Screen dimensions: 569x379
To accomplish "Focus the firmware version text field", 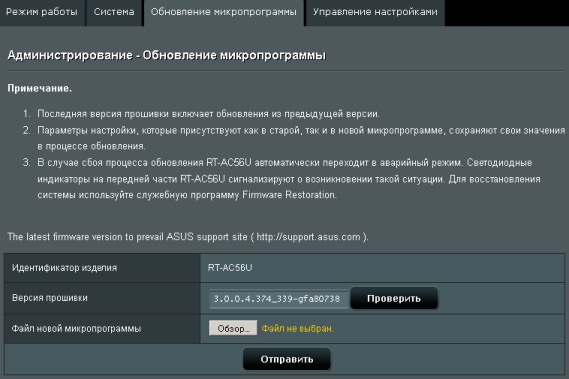I will tap(278, 299).
